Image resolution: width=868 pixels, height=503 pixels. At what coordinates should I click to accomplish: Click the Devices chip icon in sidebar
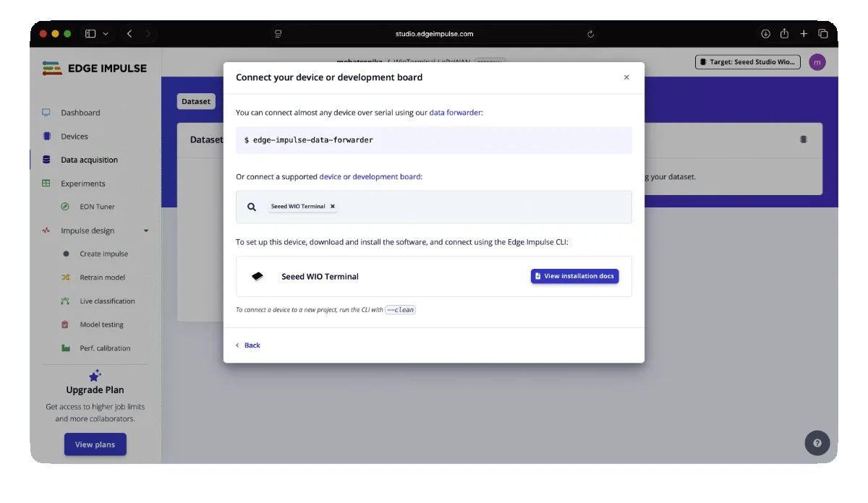tap(46, 136)
